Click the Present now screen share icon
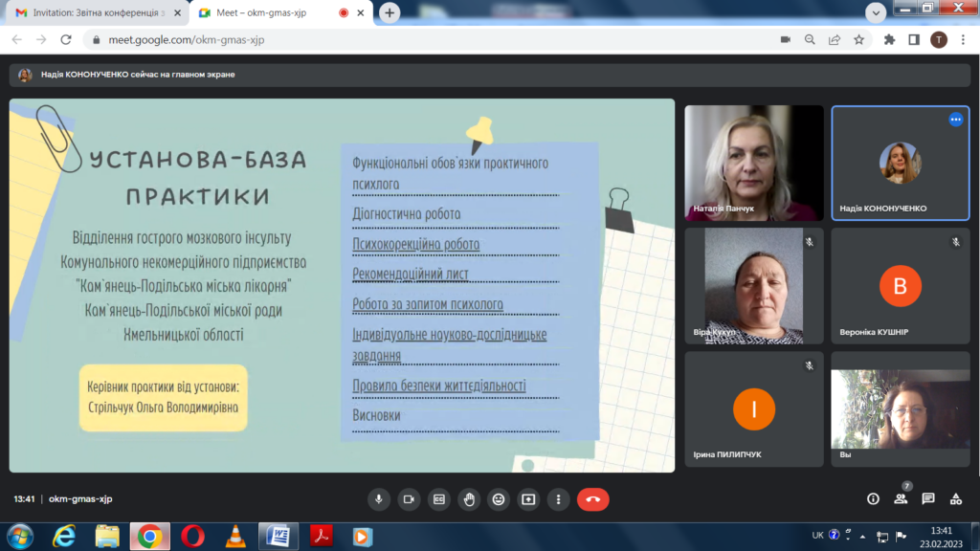 click(x=527, y=499)
